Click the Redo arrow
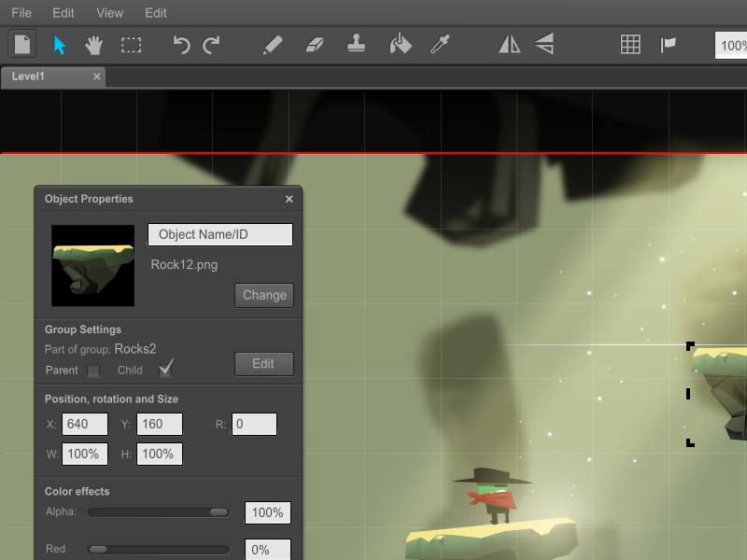This screenshot has width=747, height=560. [212, 44]
